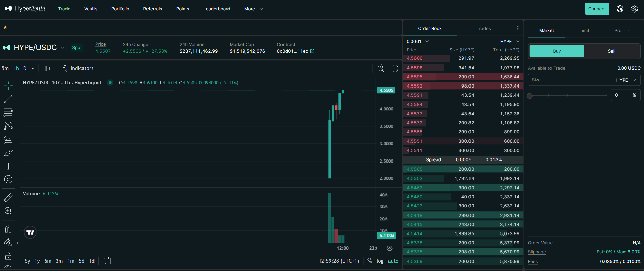The image size is (644, 271).
Task: Open the emoji icons tool
Action: 8,179
